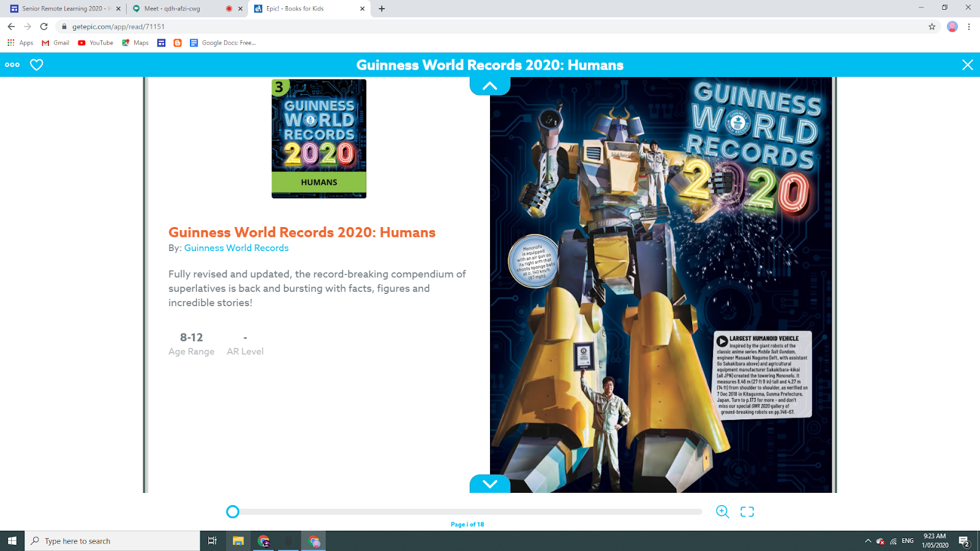Viewport: 980px width, 551px height.
Task: Close the book reader with X
Action: tap(968, 65)
